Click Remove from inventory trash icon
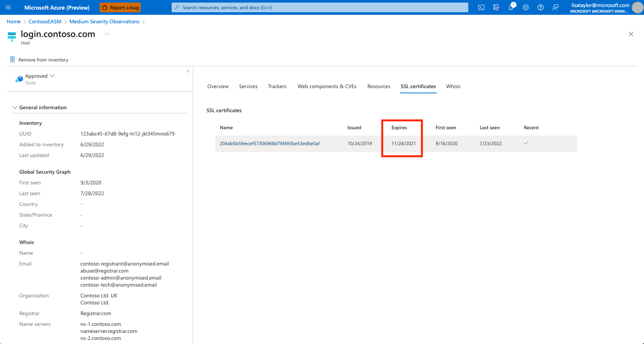644x344 pixels. click(12, 59)
